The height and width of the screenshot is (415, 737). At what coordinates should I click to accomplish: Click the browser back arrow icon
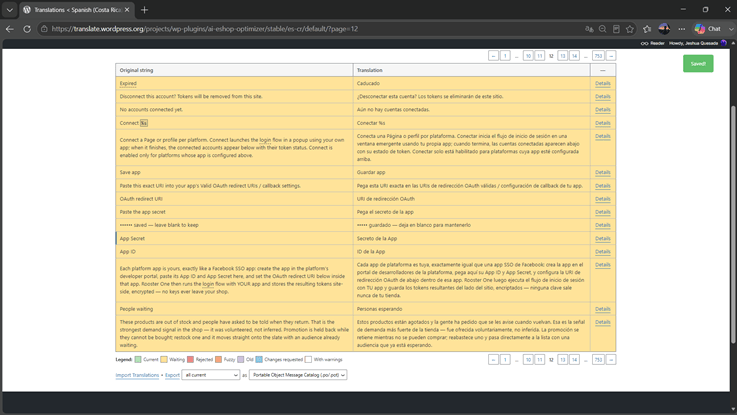click(x=10, y=29)
